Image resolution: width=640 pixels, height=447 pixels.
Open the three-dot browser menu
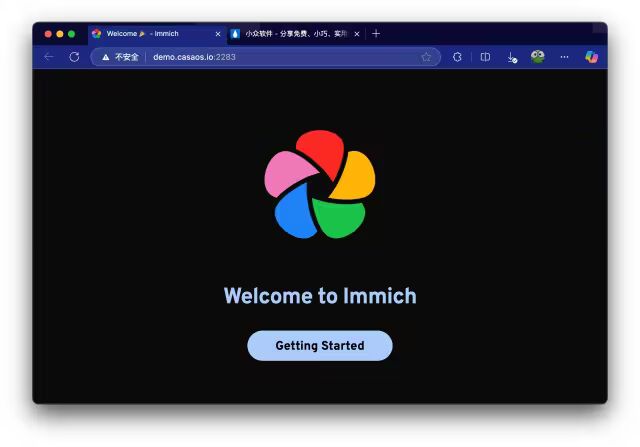pos(564,57)
